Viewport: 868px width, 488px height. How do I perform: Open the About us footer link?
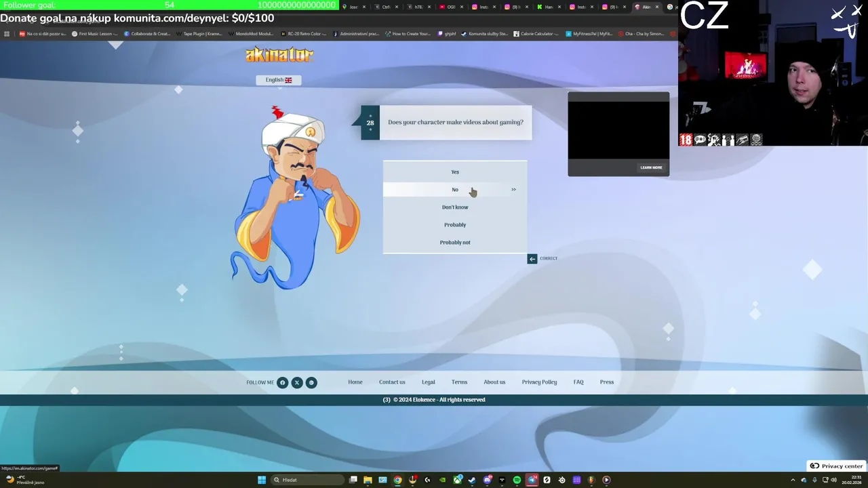[494, 382]
